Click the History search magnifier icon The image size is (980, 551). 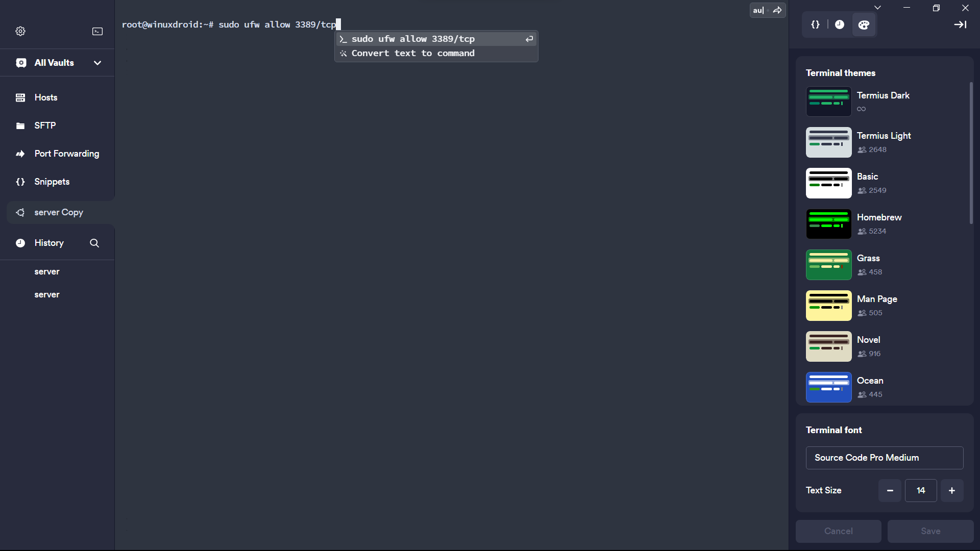[x=94, y=243]
